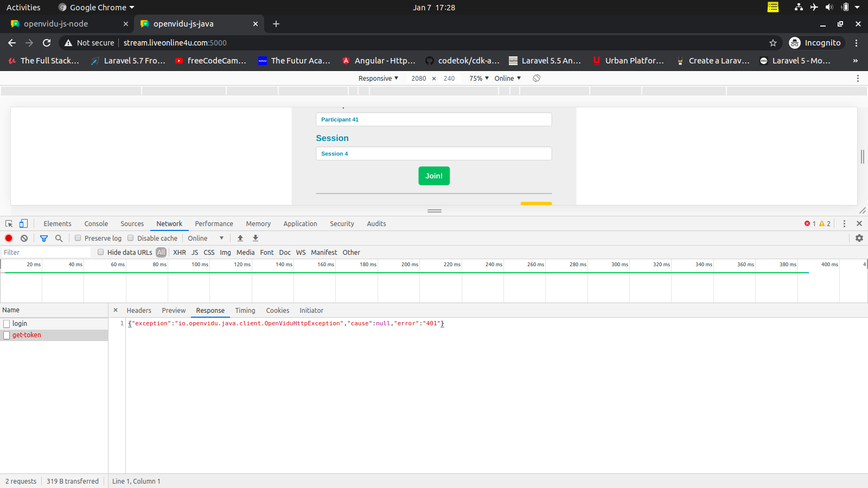The height and width of the screenshot is (488, 868).
Task: Enable the Preserve log checkbox
Action: click(x=78, y=237)
